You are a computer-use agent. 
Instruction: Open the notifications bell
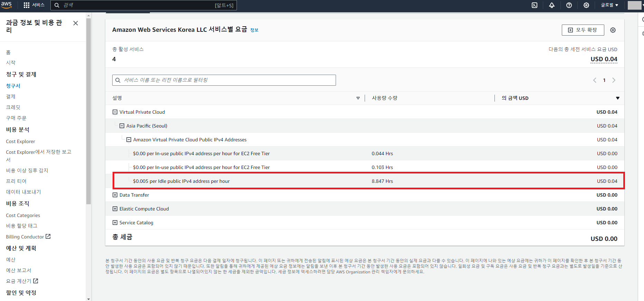(x=552, y=5)
